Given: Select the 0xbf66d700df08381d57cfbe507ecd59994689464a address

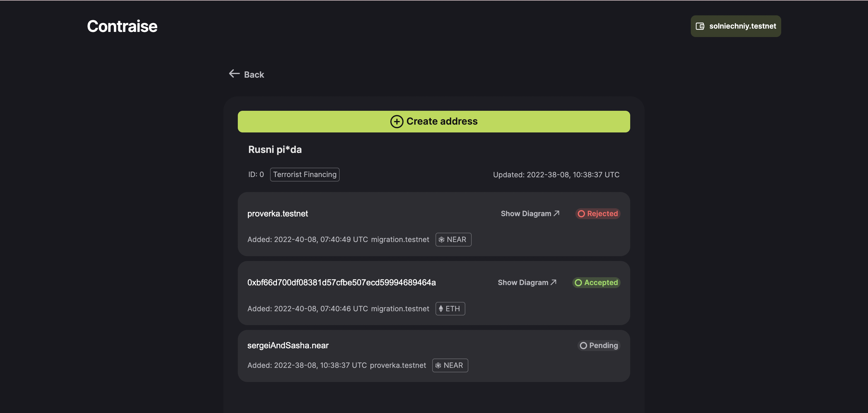Looking at the screenshot, I should pos(341,282).
